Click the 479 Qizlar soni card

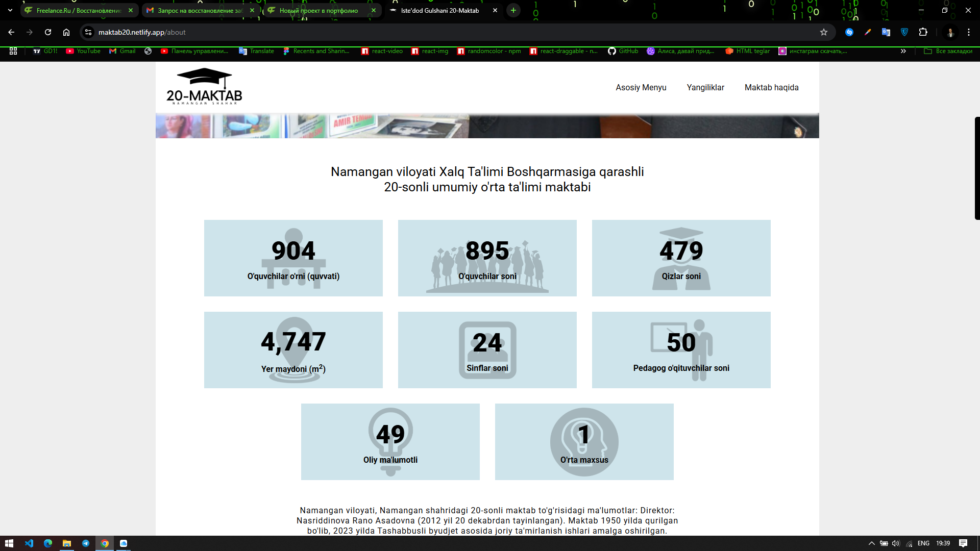pos(681,258)
